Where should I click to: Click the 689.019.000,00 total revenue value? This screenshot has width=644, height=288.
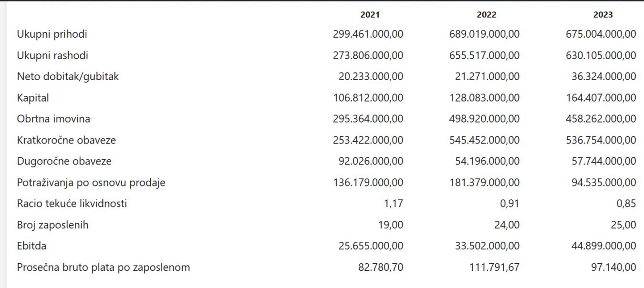pyautogui.click(x=485, y=34)
